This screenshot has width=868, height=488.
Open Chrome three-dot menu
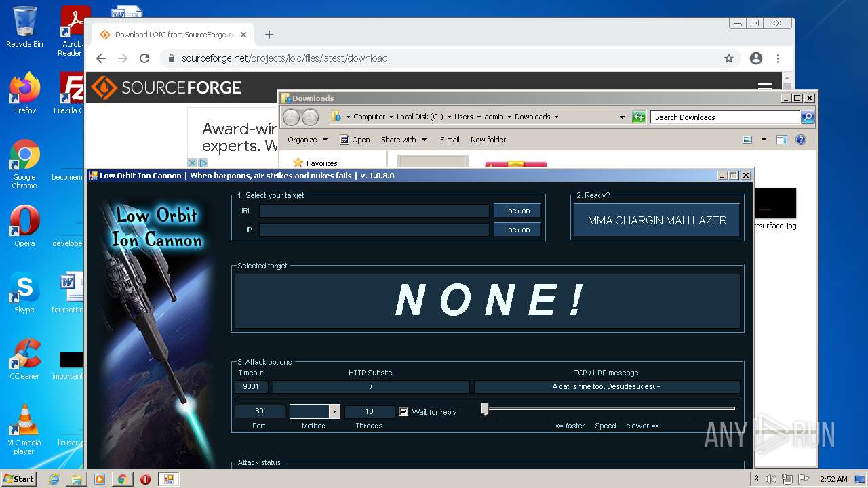tap(778, 58)
